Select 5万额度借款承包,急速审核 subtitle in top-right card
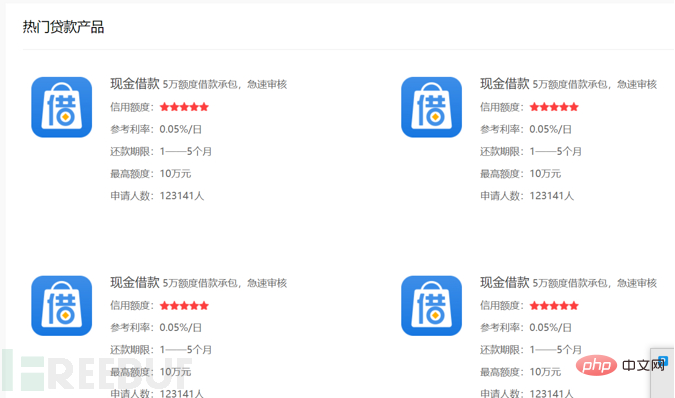The height and width of the screenshot is (398, 675). tap(594, 84)
